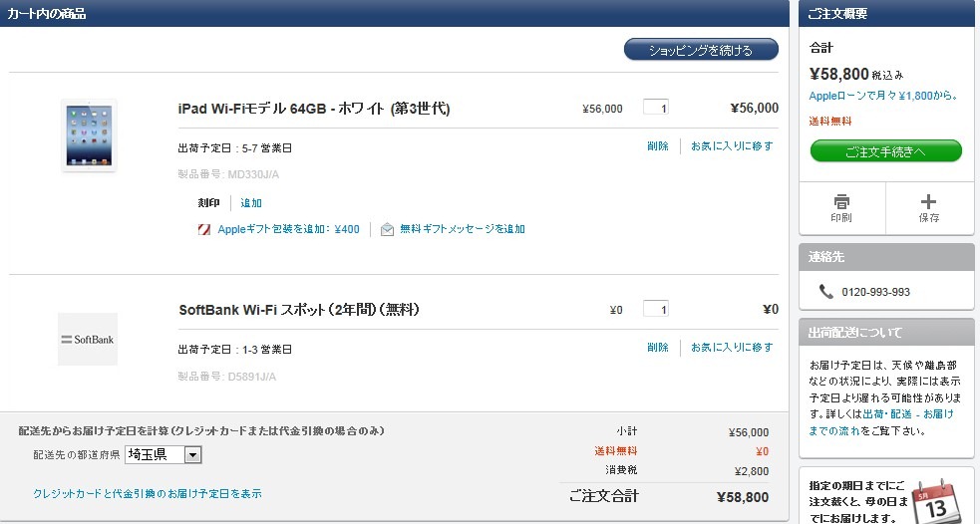Viewport: 980px width, 524px height.
Task: Click the envelope gift message icon
Action: [x=387, y=229]
